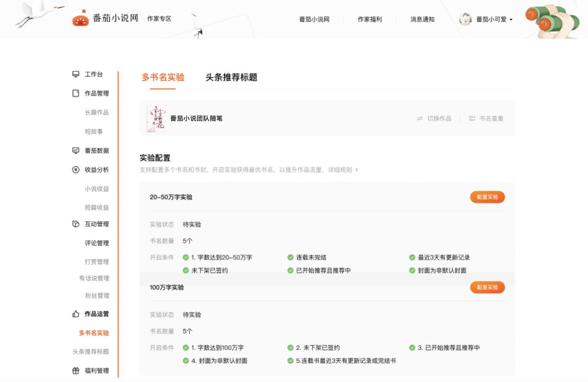Click the 福利管理 gift icon
This screenshot has height=382, width=588.
click(76, 371)
